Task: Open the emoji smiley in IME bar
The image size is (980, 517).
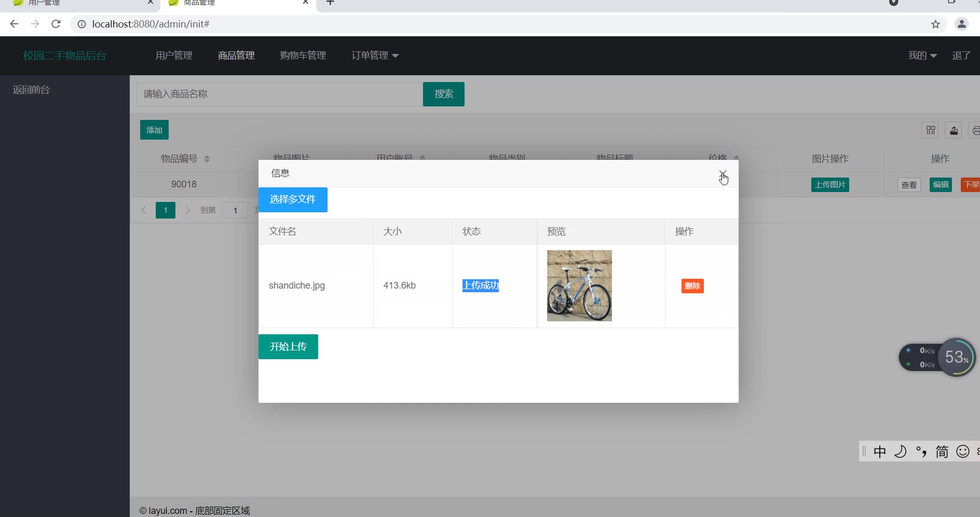Action: 963,452
